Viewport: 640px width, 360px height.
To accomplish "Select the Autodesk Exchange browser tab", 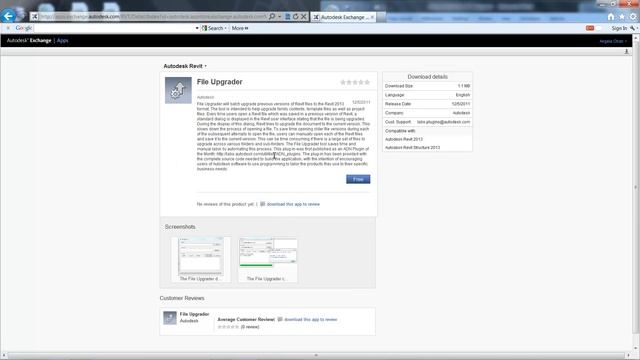I will [x=343, y=17].
